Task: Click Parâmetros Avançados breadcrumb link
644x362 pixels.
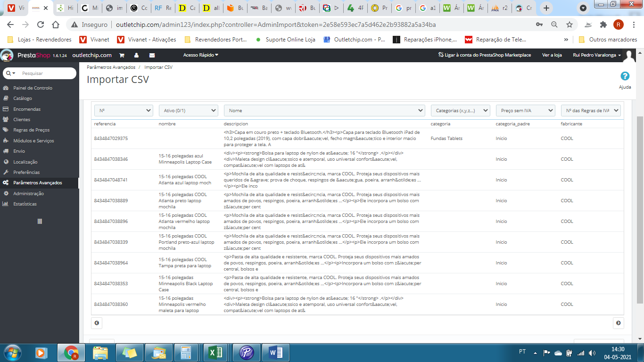Action: (x=111, y=67)
